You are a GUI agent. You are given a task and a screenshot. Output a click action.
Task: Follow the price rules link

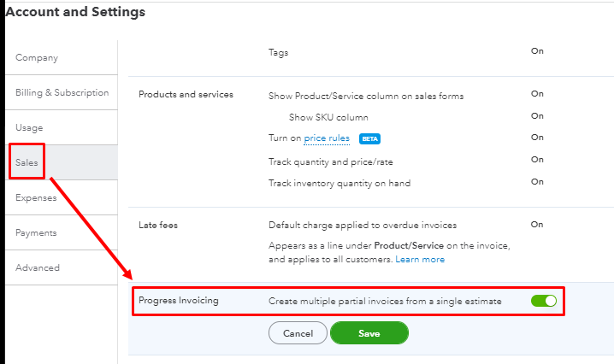[326, 138]
